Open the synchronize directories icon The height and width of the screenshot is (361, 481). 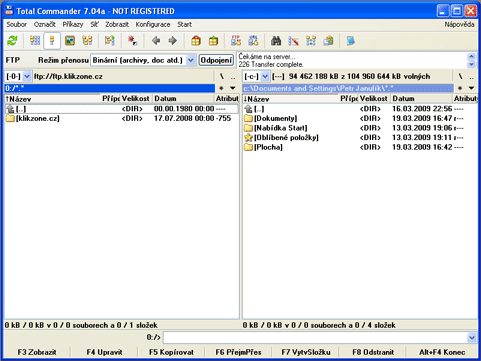coord(311,41)
